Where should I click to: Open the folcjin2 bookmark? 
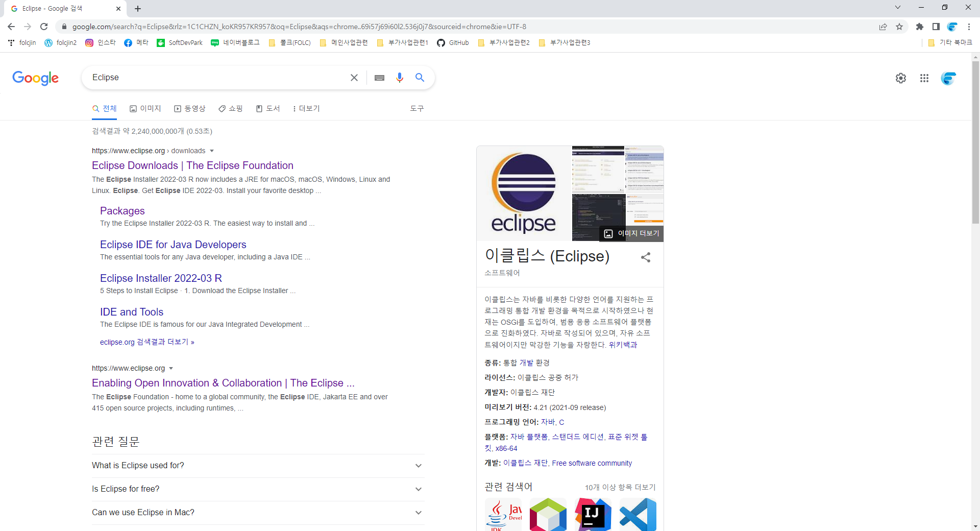click(61, 43)
